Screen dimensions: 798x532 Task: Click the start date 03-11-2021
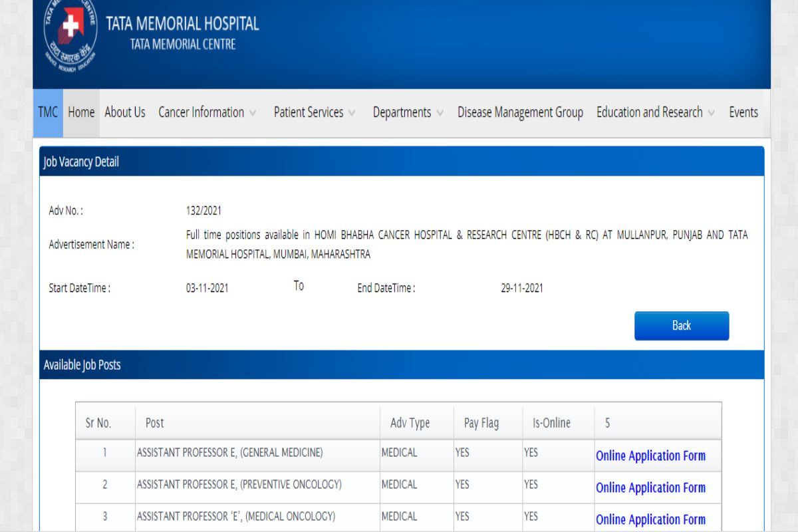click(x=207, y=288)
